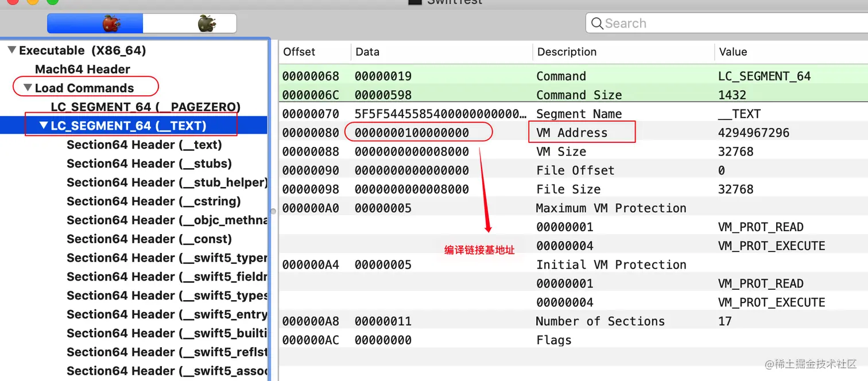Collapse the Load Commands disclosure triangle

(x=28, y=88)
